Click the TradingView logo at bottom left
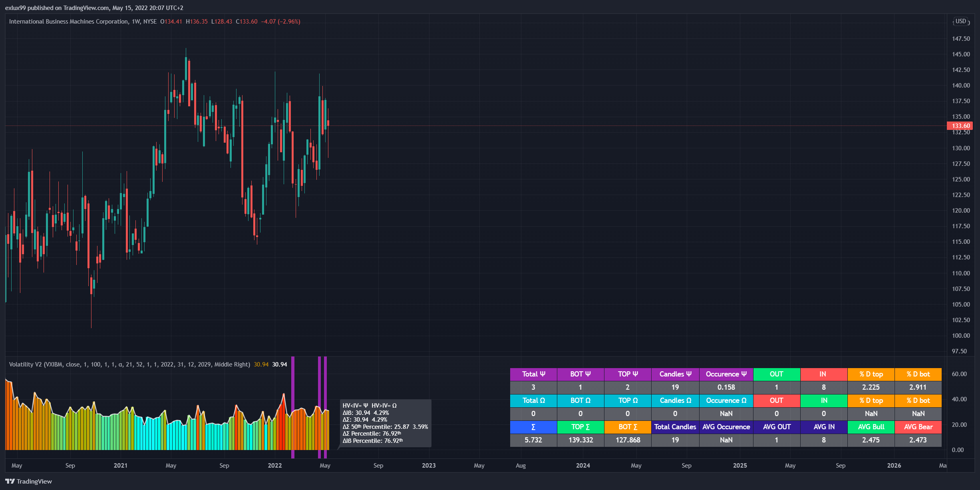The height and width of the screenshot is (490, 980). (x=28, y=481)
